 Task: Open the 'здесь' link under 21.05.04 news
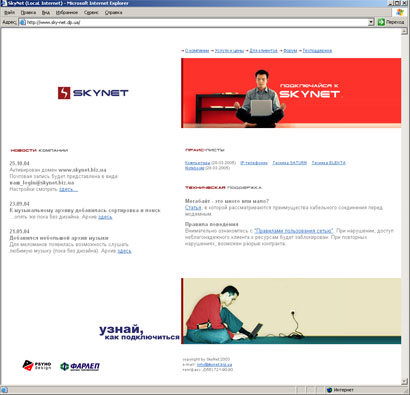(x=124, y=251)
